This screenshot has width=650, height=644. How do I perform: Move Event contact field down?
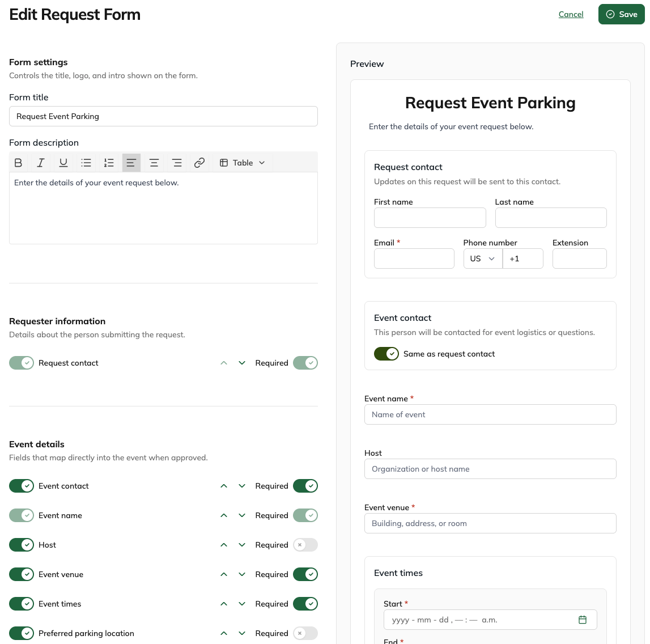(242, 486)
